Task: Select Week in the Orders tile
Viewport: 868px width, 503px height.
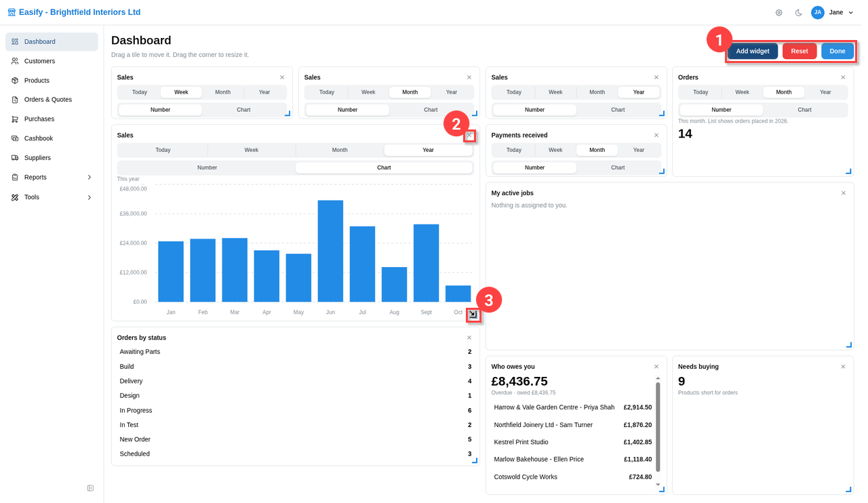Action: pyautogui.click(x=743, y=92)
